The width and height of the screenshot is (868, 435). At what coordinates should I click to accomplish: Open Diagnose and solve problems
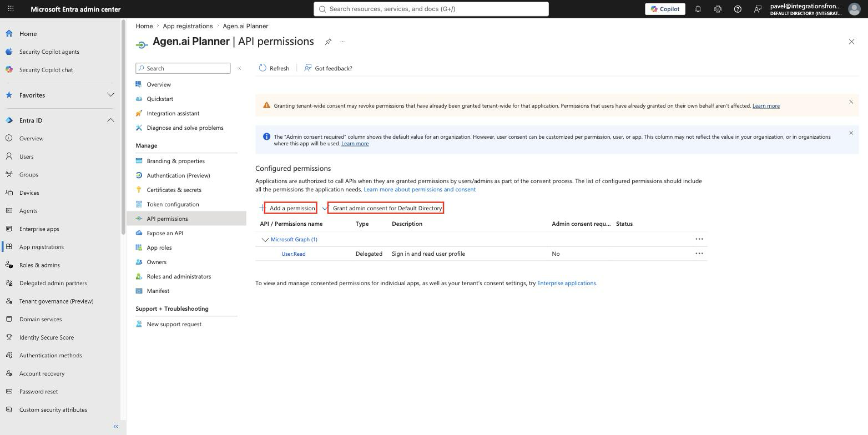tap(185, 128)
